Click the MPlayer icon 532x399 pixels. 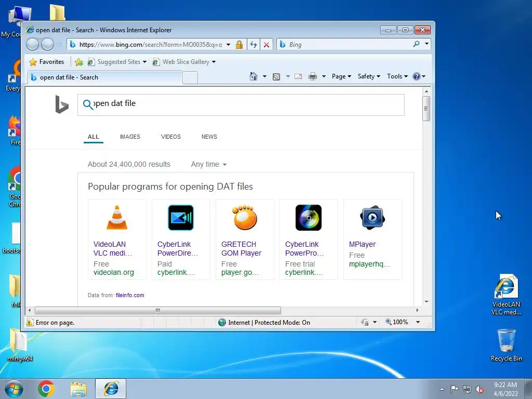372,217
